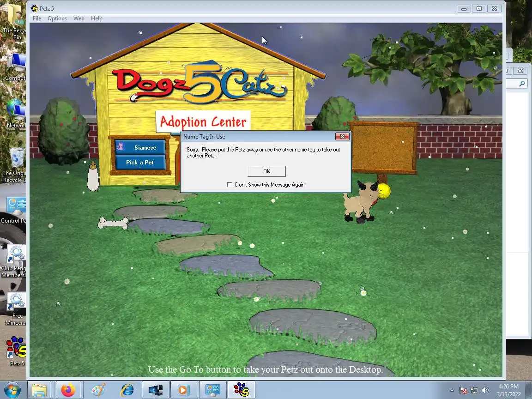This screenshot has height=399, width=532.
Task: Open the Network desktop icon
Action: click(16, 114)
